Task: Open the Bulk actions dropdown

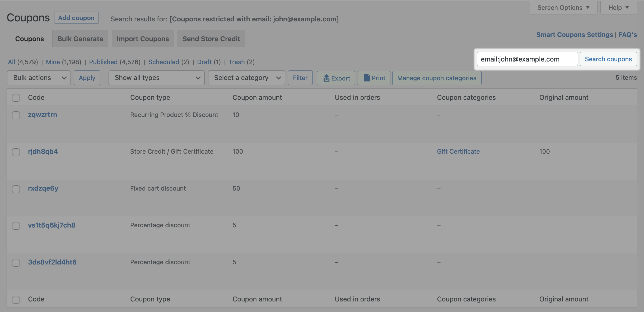Action: (x=39, y=78)
